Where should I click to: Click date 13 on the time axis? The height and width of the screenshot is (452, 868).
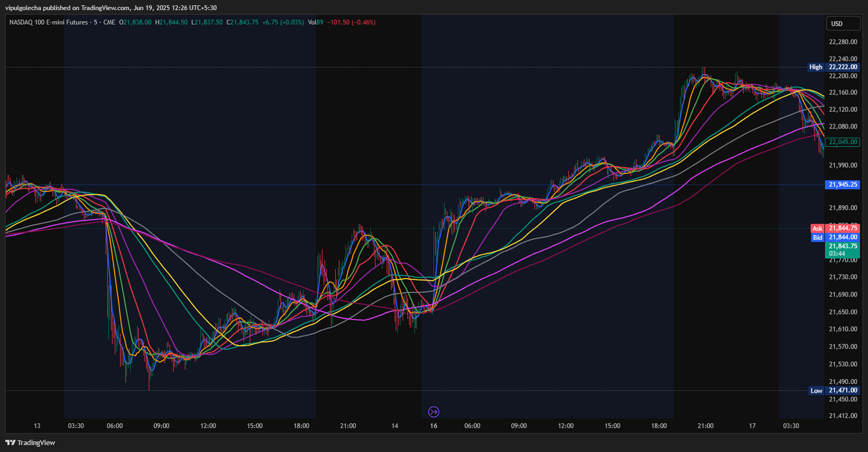[37, 426]
